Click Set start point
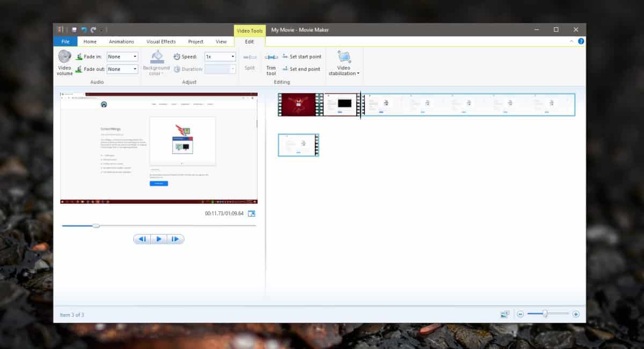This screenshot has height=349, width=644. click(302, 56)
